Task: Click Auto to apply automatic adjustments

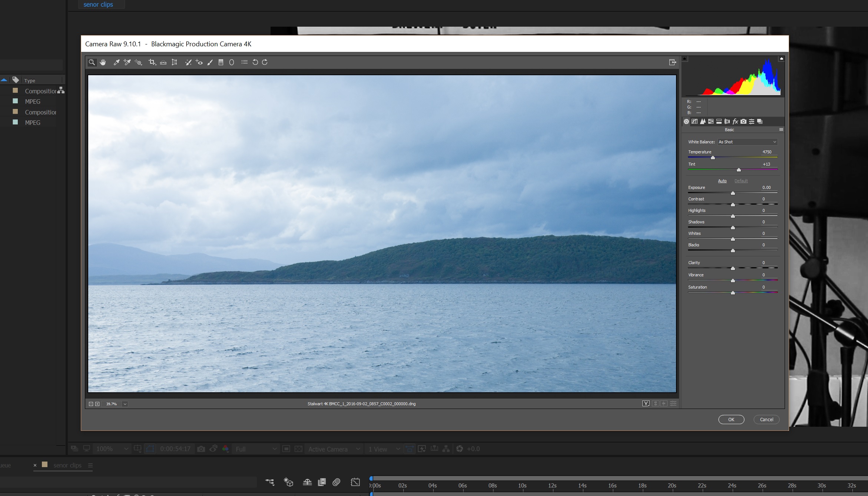Action: [x=722, y=181]
